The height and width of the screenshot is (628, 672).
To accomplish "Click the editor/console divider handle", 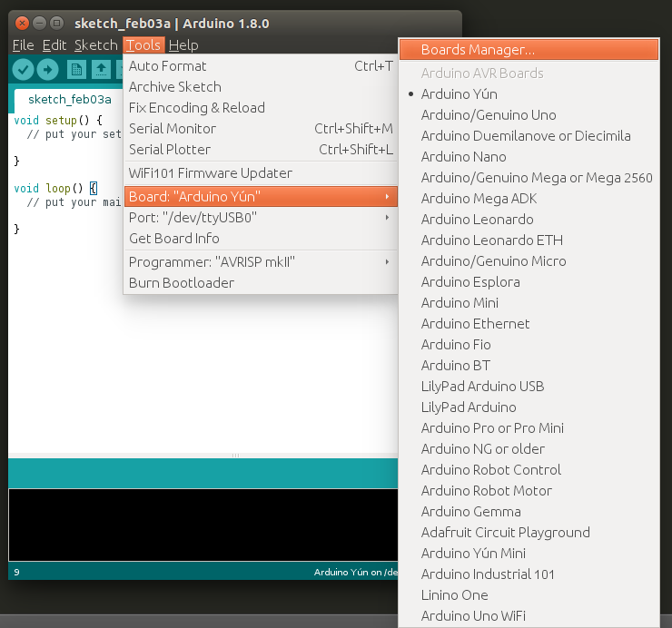I will click(235, 456).
